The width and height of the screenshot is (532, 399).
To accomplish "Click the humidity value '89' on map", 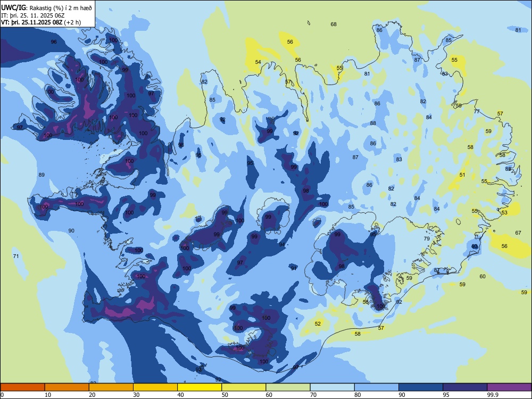I will 41,174.
